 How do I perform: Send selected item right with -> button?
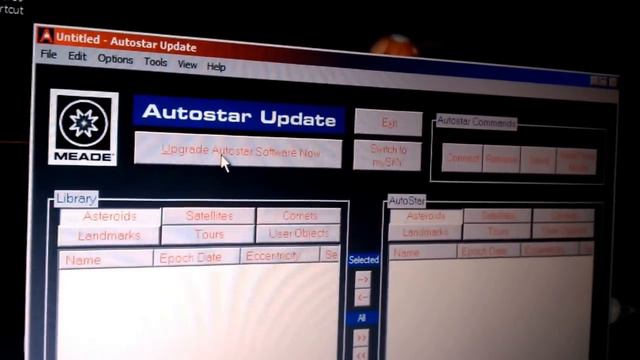[362, 280]
